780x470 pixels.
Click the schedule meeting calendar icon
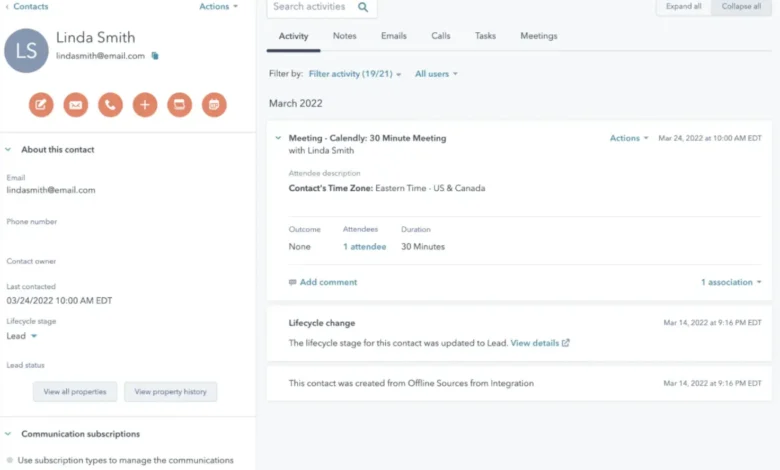tap(214, 104)
